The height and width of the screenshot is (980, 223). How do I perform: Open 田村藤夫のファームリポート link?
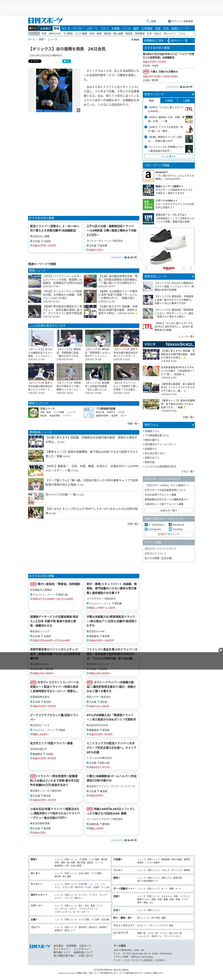160,444
